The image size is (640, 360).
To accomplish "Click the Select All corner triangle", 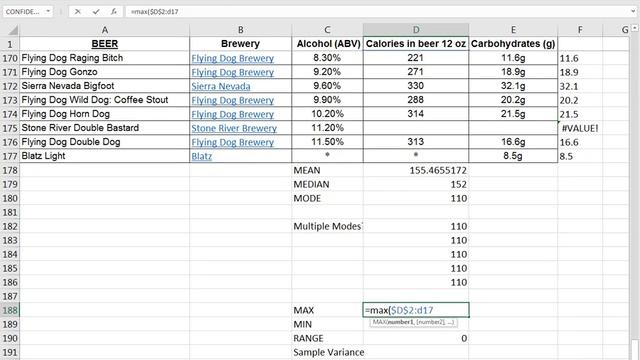I will click(13, 30).
